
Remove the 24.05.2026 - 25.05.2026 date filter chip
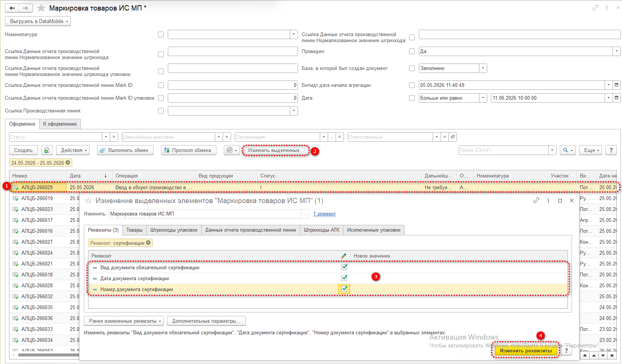(x=68, y=162)
